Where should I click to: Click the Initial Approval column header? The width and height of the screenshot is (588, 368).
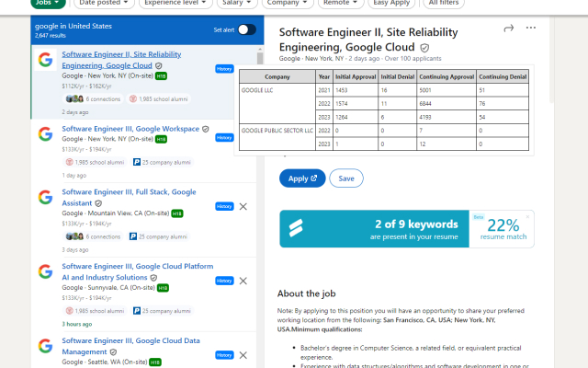click(356, 76)
